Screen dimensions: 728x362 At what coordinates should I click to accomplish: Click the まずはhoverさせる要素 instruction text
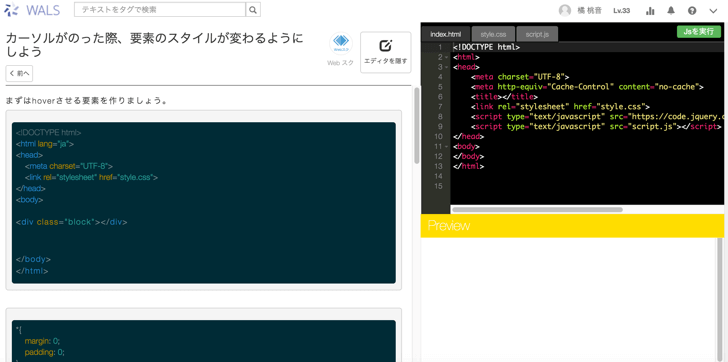pyautogui.click(x=87, y=100)
